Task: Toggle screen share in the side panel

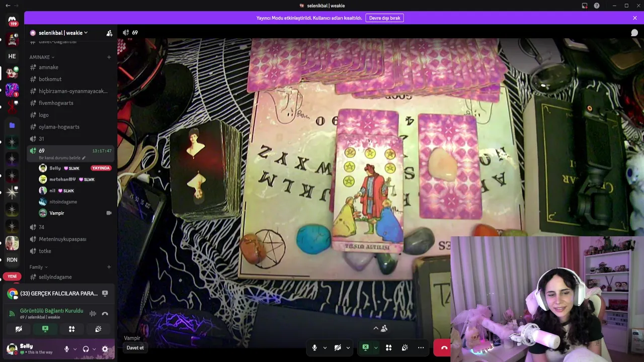Action: (x=45, y=329)
